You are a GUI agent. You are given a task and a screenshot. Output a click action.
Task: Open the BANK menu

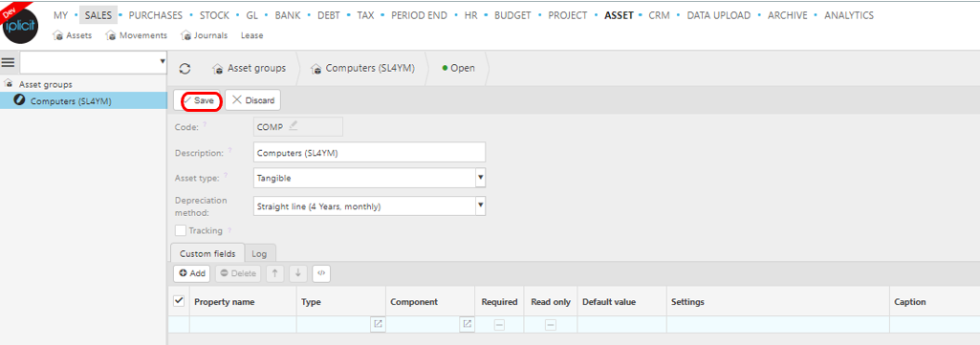click(288, 15)
